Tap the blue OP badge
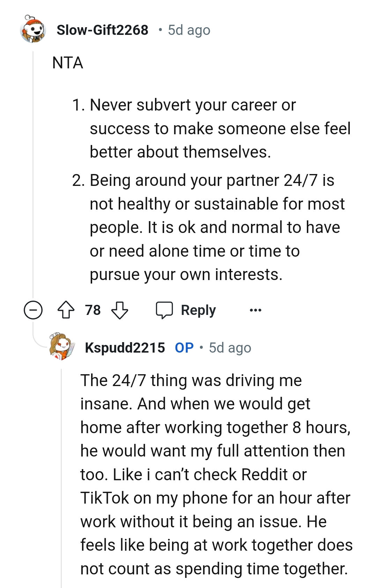377x588 pixels. [x=184, y=348]
